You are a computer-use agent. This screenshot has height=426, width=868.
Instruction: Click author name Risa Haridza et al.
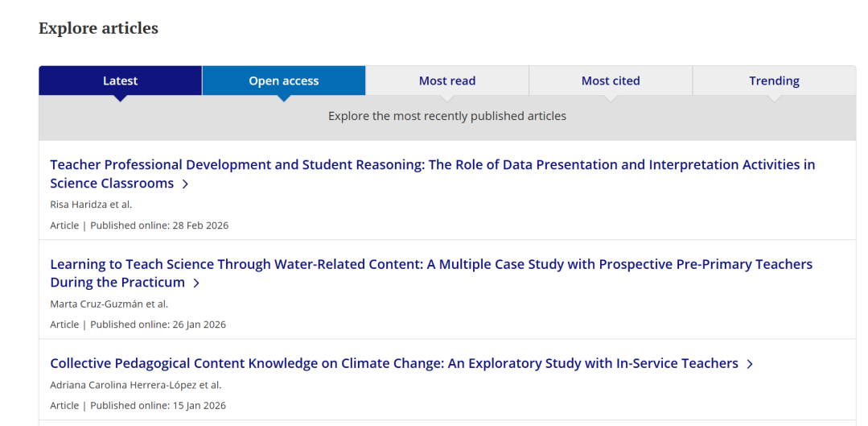pos(91,205)
